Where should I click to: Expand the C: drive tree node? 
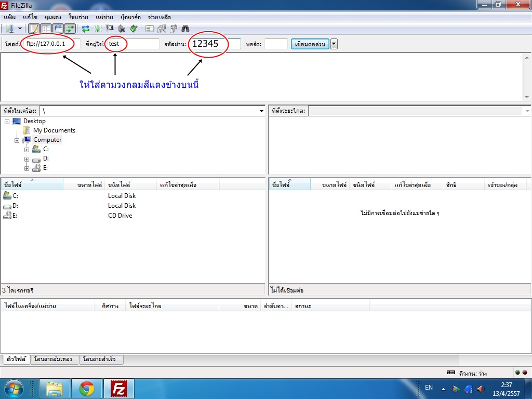coord(27,150)
